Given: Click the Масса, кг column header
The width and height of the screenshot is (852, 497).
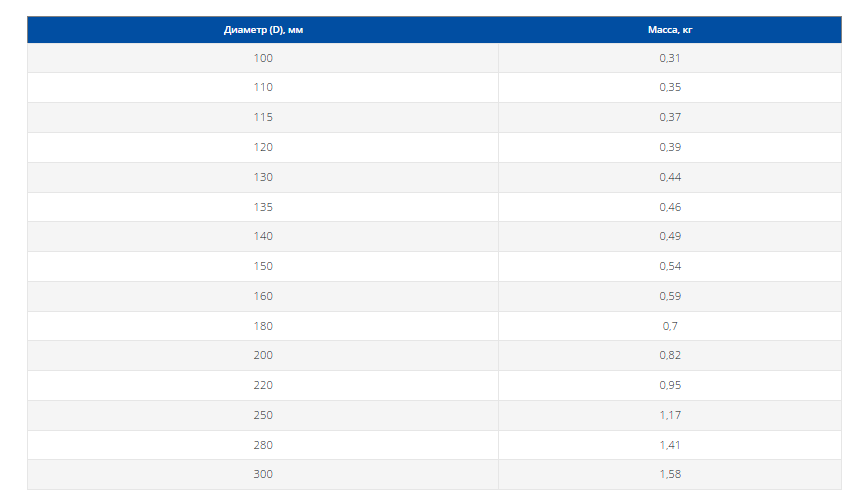Looking at the screenshot, I should 670,30.
